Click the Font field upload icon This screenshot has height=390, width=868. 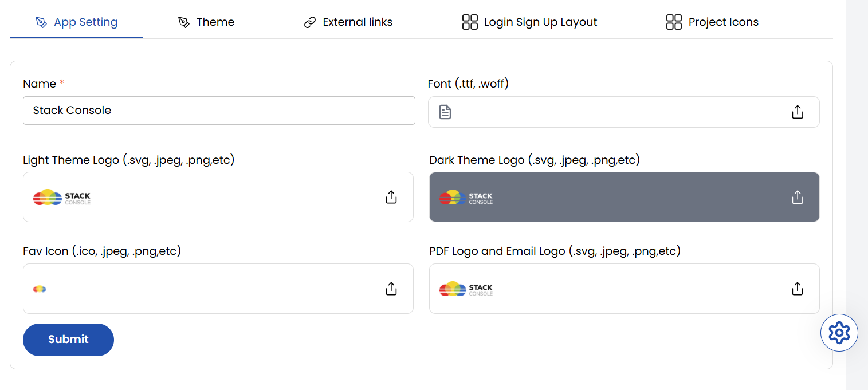point(797,112)
